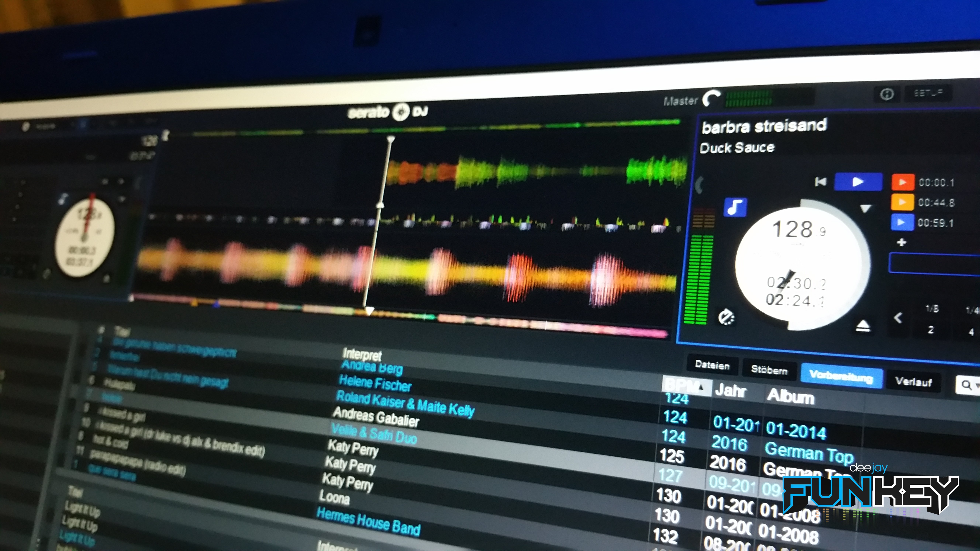Select the 4 beat auto loop

click(971, 332)
